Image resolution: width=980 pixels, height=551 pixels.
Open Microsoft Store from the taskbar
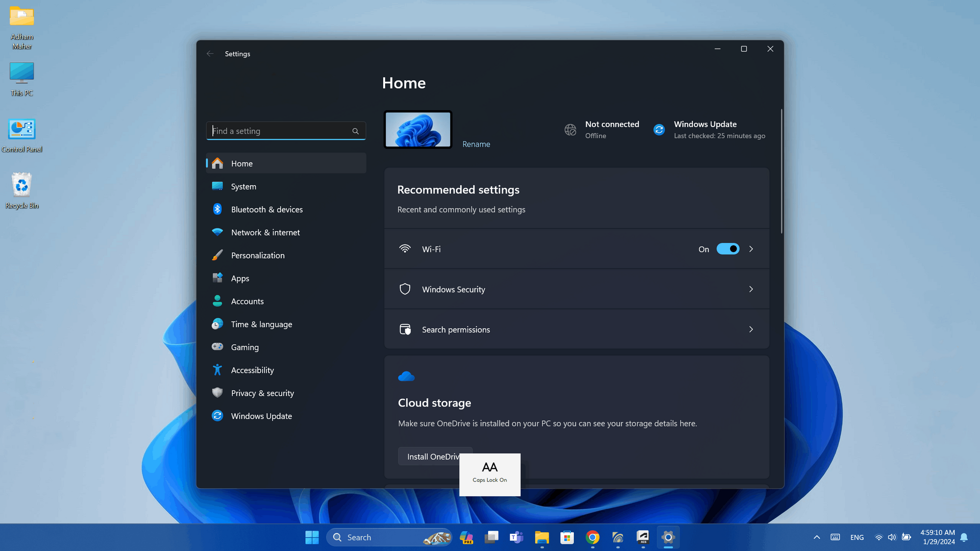point(567,537)
